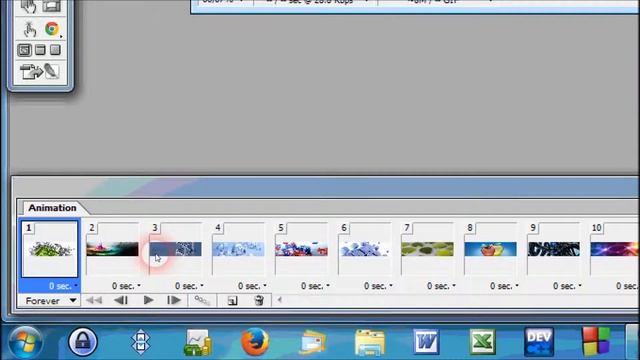Open frame 7 delay time dropdown
Viewport: 640px width, 360px height.
point(441,286)
